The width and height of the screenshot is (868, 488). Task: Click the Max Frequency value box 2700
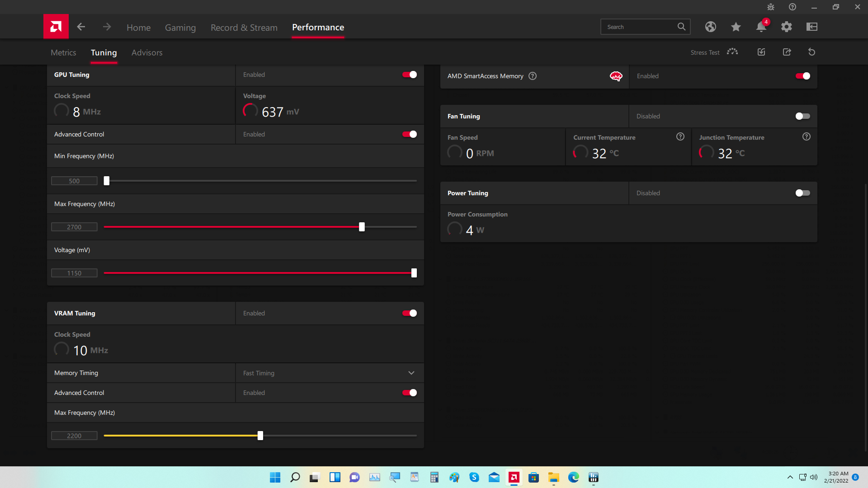coord(74,227)
